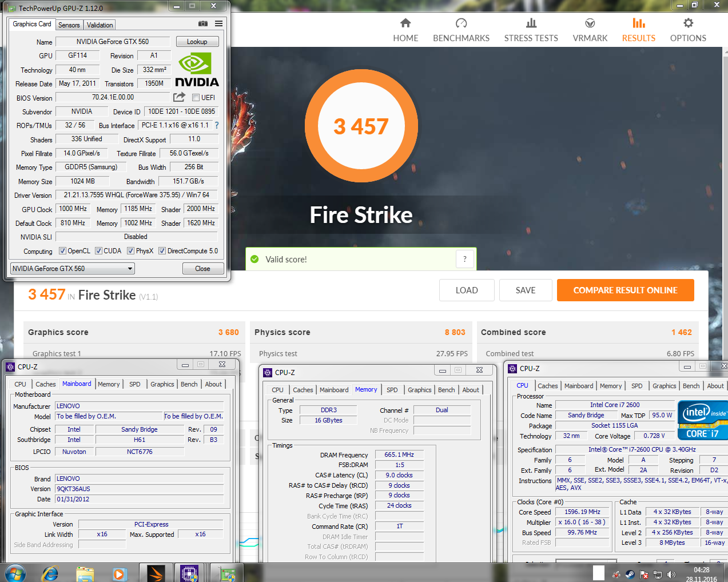Toggle the DirectCompute 5.0 checkbox

coord(162,250)
